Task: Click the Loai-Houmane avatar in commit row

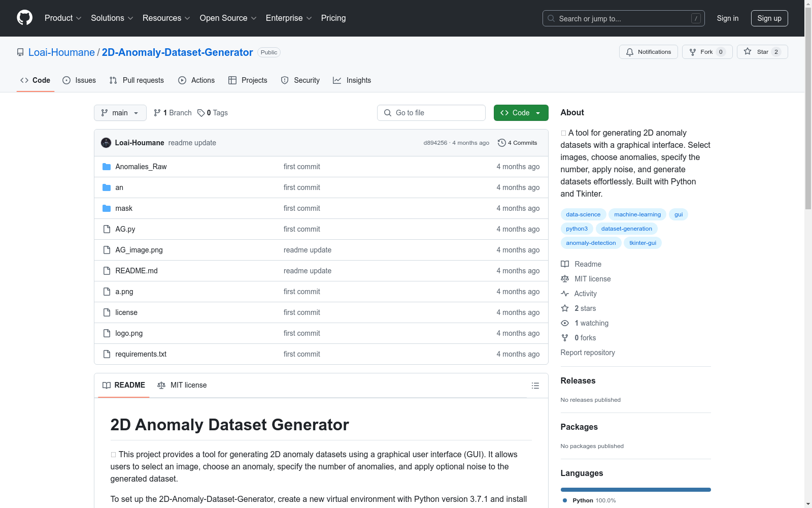Action: (x=106, y=143)
